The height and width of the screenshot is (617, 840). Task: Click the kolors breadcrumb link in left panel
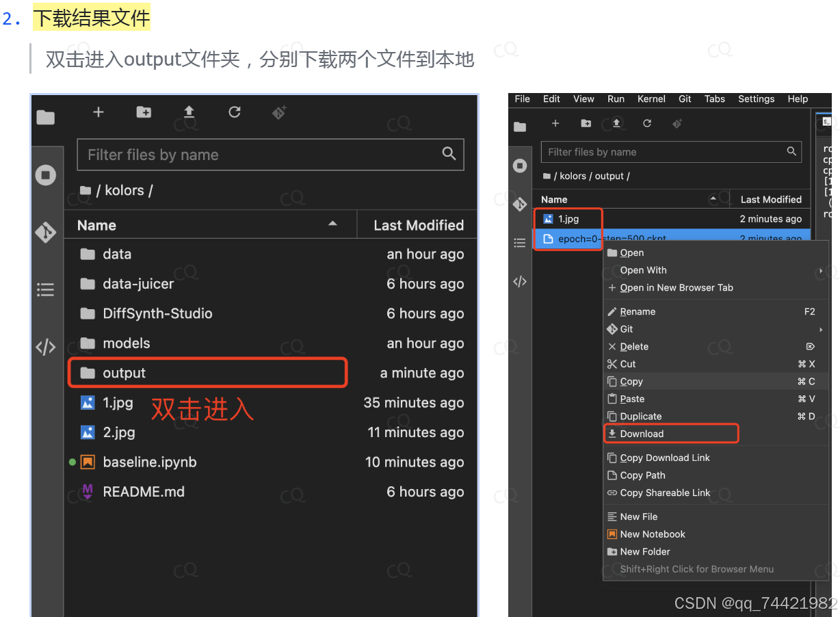[x=124, y=190]
